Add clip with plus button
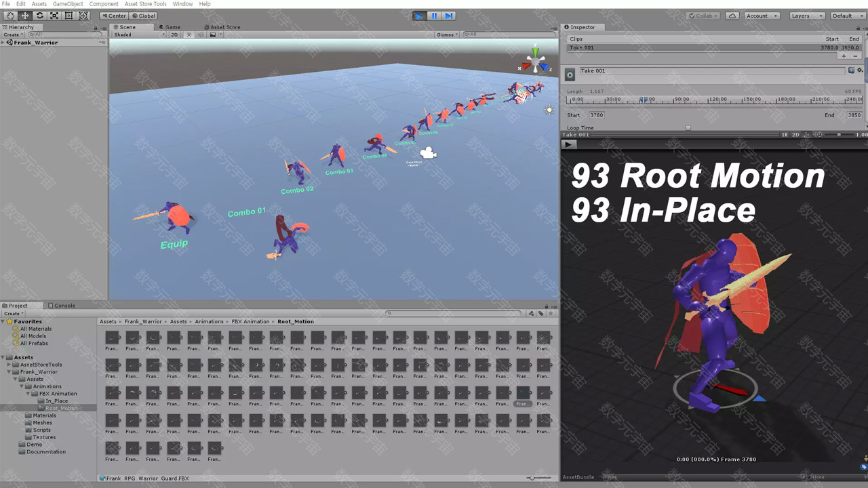 pos(844,56)
